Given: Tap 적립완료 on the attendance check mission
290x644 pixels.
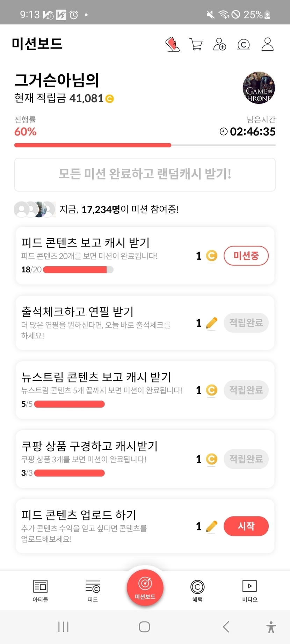Looking at the screenshot, I should (246, 323).
